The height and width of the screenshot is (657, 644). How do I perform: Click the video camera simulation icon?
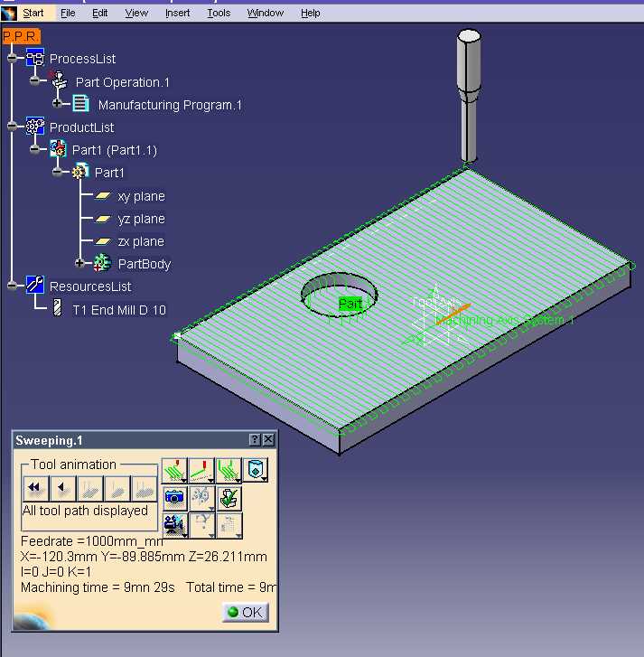[x=174, y=525]
